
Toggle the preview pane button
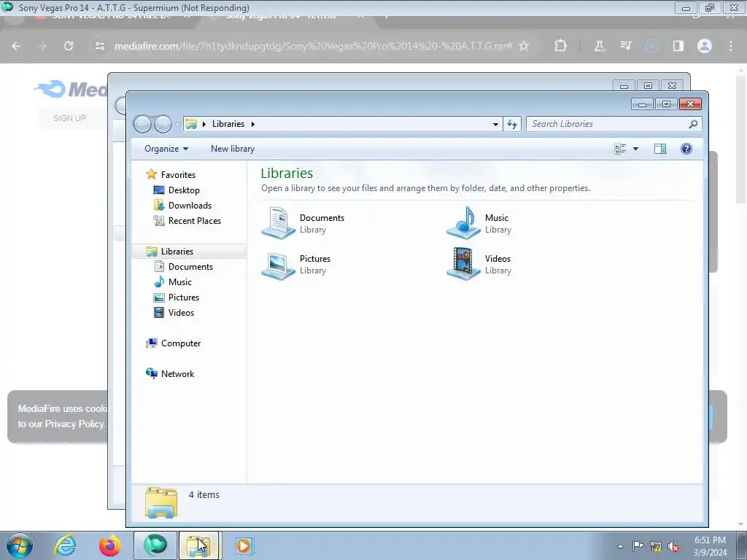659,149
